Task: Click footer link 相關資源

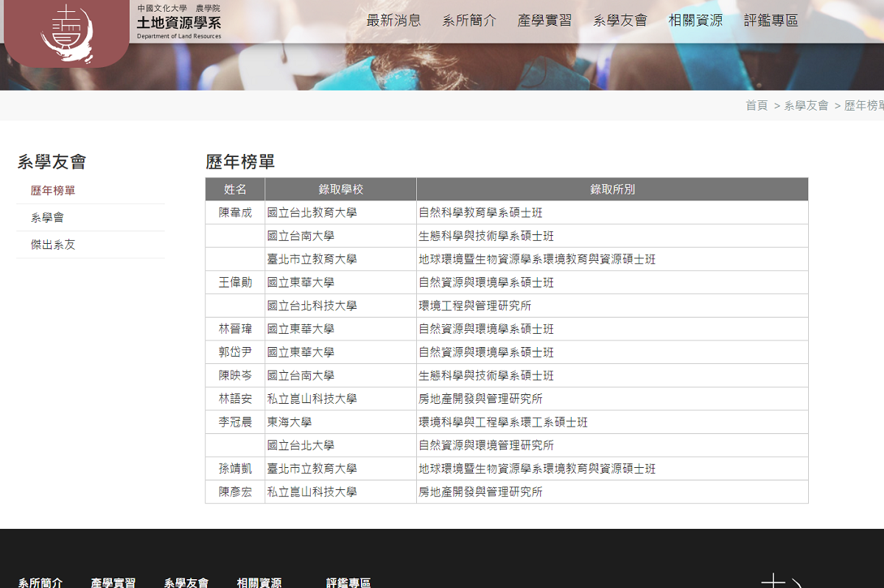Action: pos(259,583)
